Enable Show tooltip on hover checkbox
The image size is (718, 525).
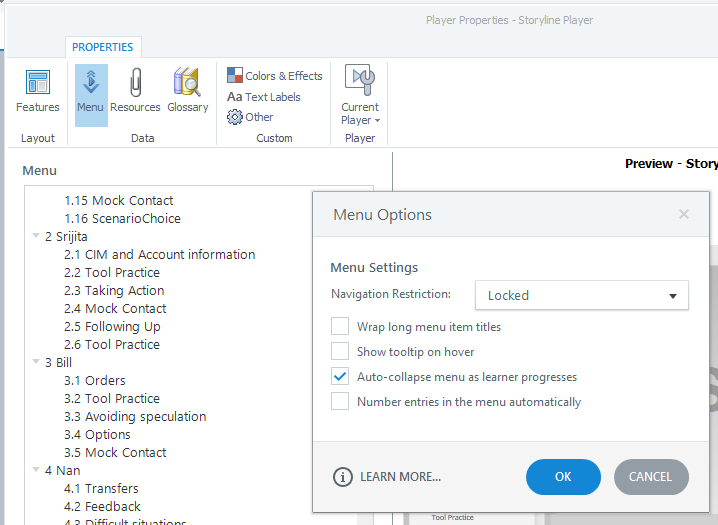(x=340, y=352)
